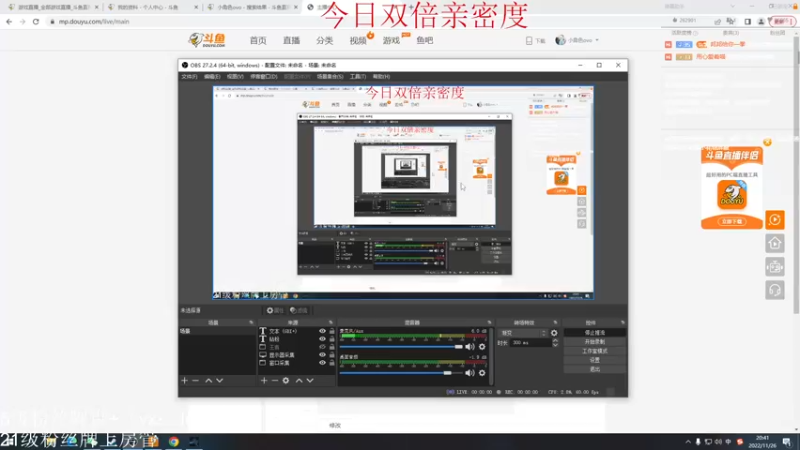This screenshot has width=800, height=450.
Task: Go back in the browser
Action: (9, 21)
